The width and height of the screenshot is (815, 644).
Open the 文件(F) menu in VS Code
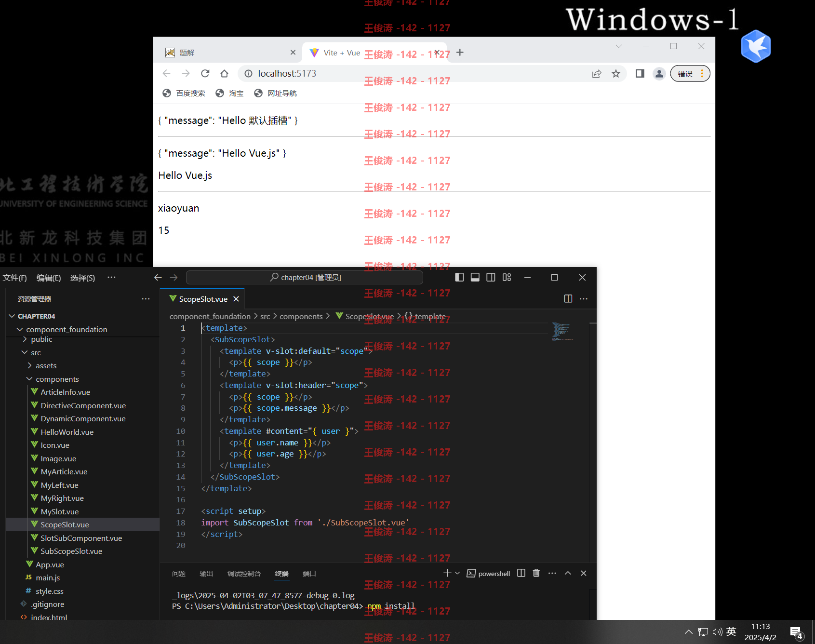click(x=15, y=278)
